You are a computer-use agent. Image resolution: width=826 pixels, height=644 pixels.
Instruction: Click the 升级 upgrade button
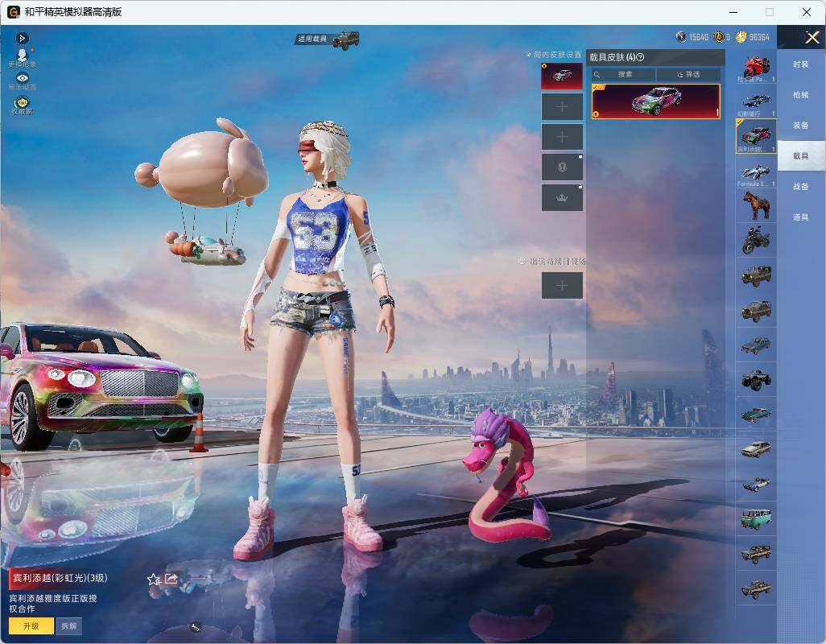31,626
